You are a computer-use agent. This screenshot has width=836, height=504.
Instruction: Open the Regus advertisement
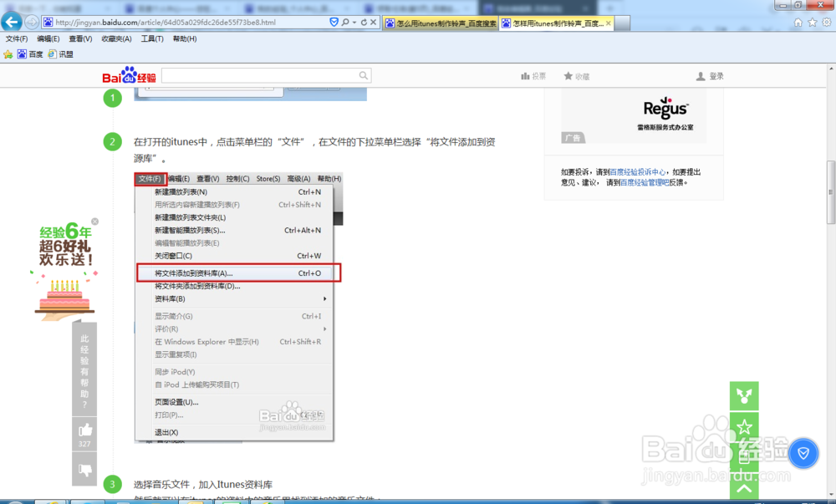(x=634, y=116)
